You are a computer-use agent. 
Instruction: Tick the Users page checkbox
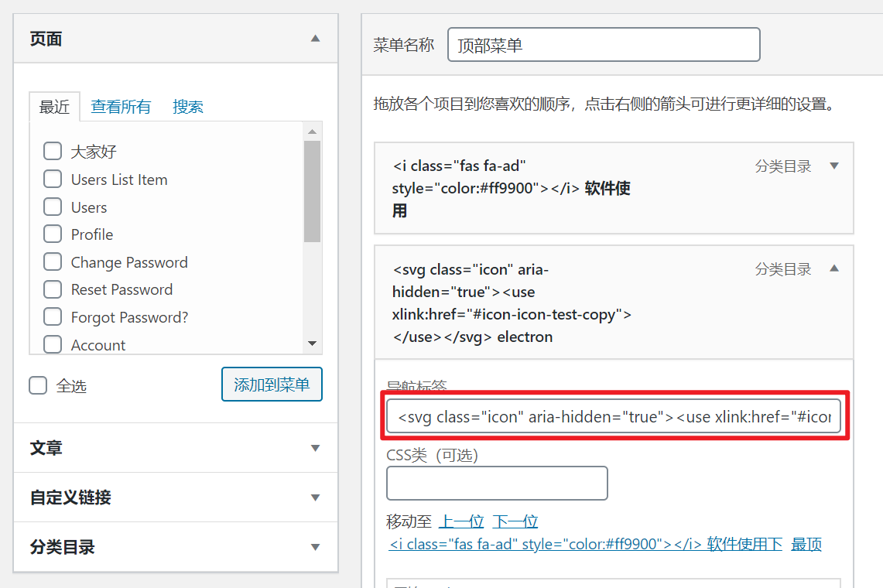tap(53, 207)
